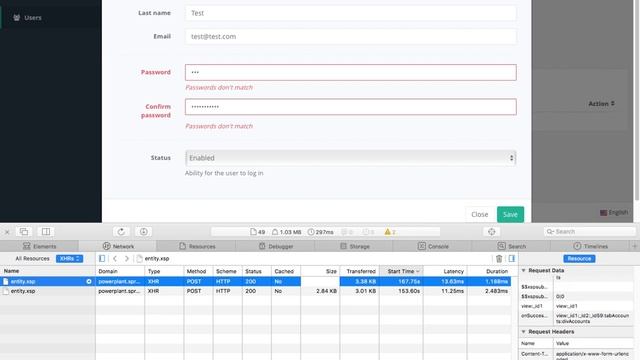Sort by Domain column header
This screenshot has height=360, width=640.
[x=120, y=271]
